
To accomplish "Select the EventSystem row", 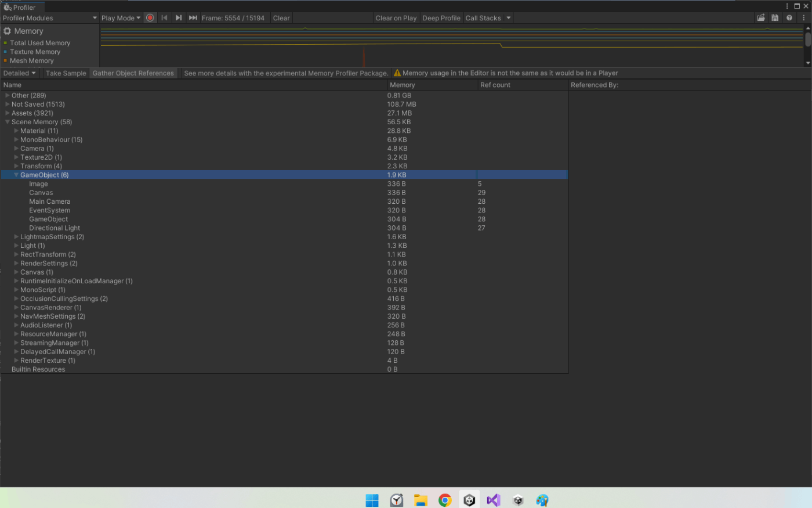I will pyautogui.click(x=284, y=210).
